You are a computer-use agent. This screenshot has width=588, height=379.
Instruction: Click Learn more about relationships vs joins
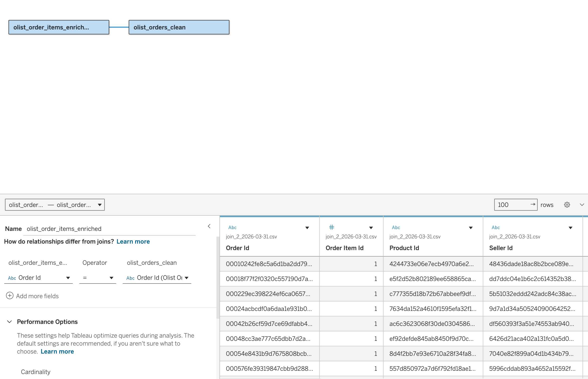[133, 241]
